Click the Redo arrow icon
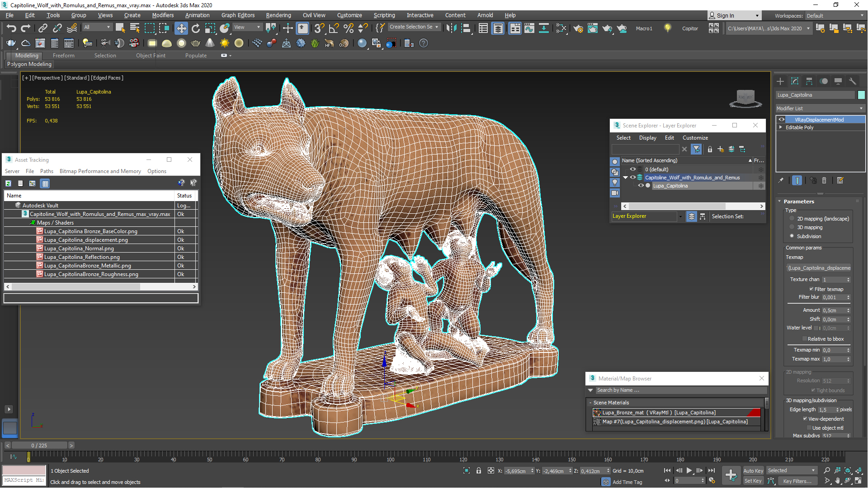 point(26,28)
